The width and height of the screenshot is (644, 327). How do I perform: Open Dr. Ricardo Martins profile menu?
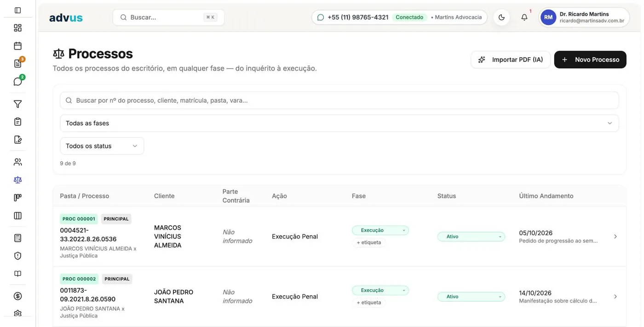point(584,18)
